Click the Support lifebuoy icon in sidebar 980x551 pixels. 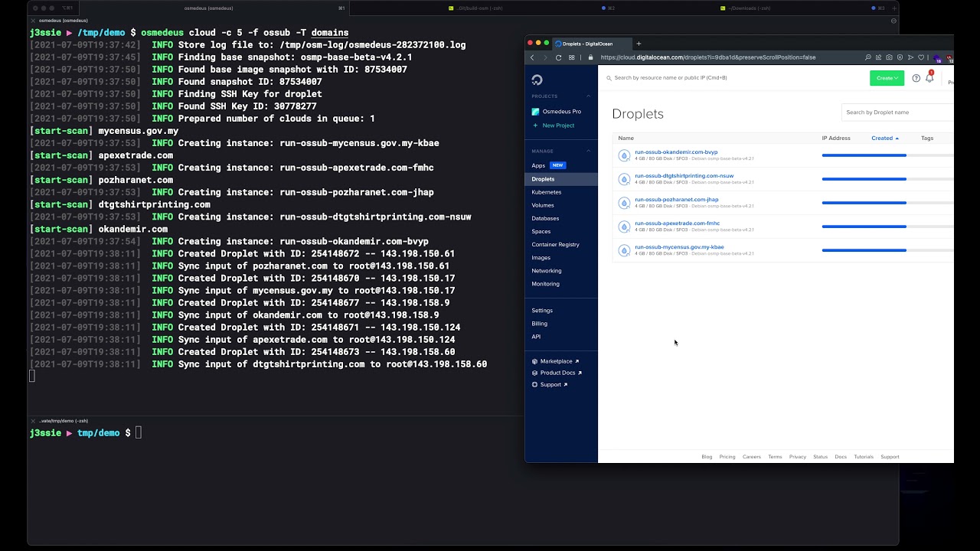coord(534,385)
